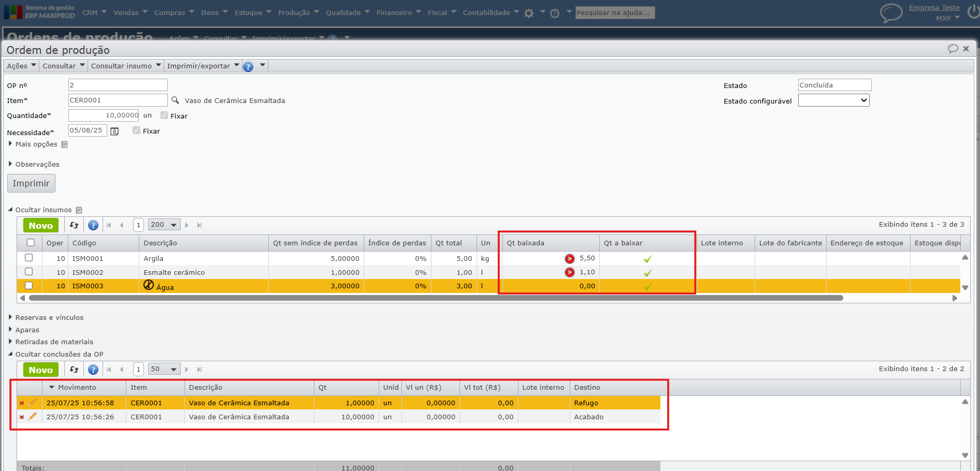
Task: Open the Estoque top menu
Action: [x=253, y=13]
